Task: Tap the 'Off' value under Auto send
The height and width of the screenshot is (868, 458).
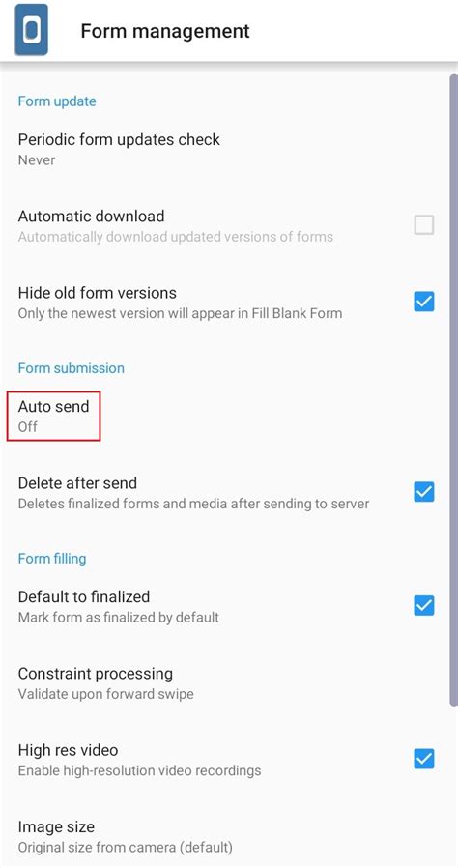Action: (x=28, y=427)
